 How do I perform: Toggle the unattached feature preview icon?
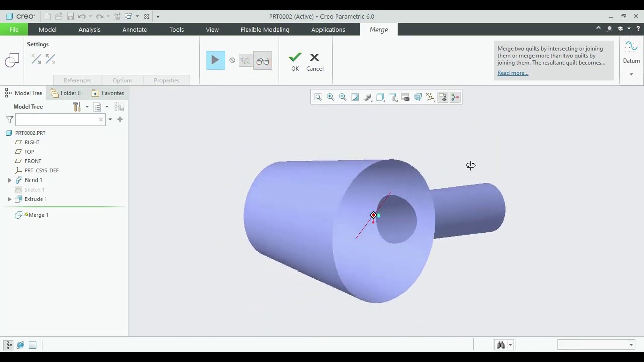pos(245,61)
